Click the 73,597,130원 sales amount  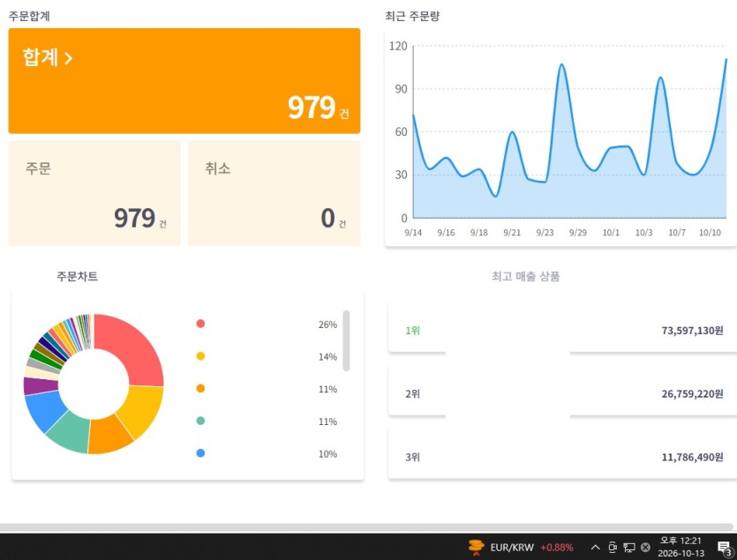coord(692,331)
